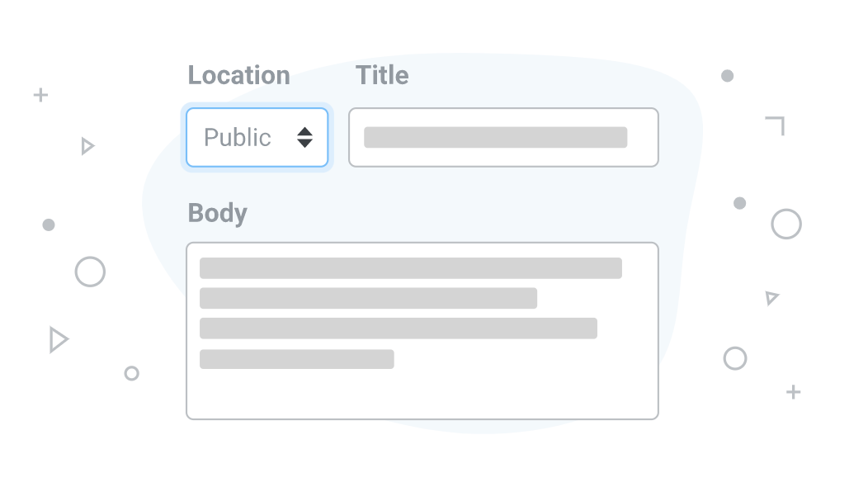Click the large hollow circle at right
868x487 pixels.
click(786, 224)
